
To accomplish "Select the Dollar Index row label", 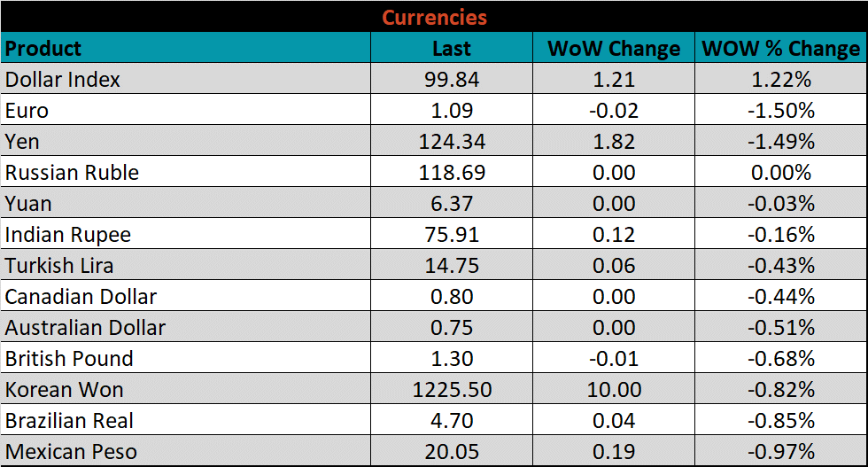I will [63, 80].
